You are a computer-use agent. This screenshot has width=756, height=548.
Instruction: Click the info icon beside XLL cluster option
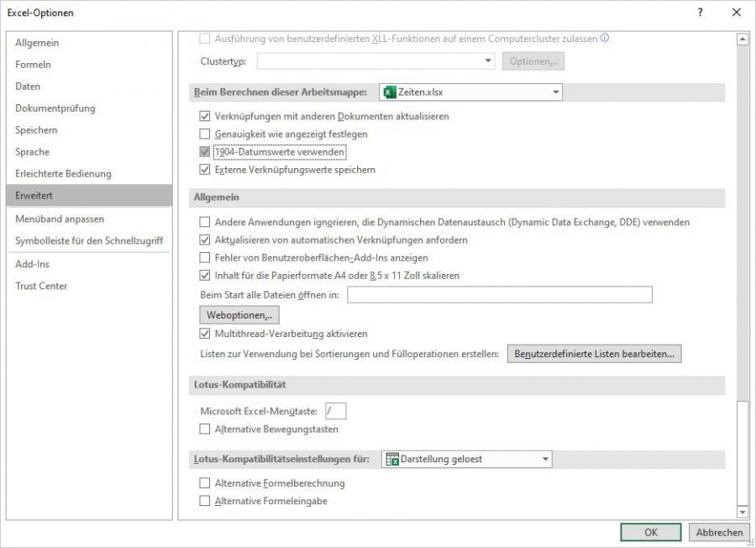(605, 38)
